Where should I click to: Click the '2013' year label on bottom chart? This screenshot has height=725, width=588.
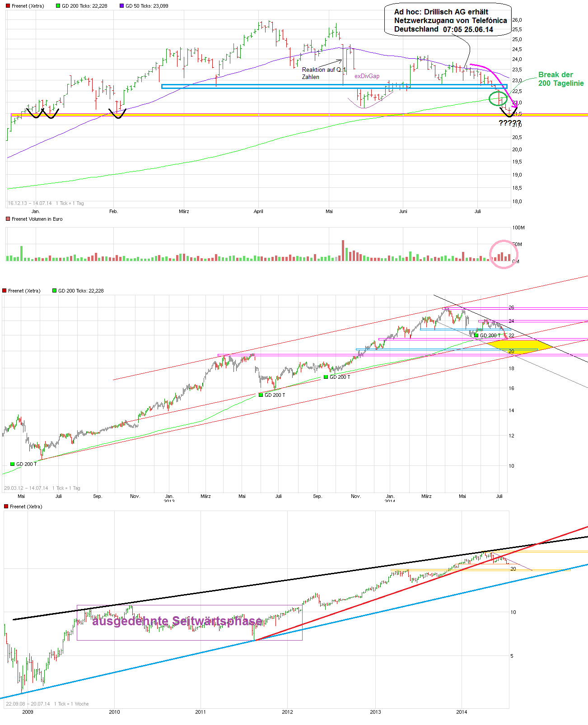375,712
